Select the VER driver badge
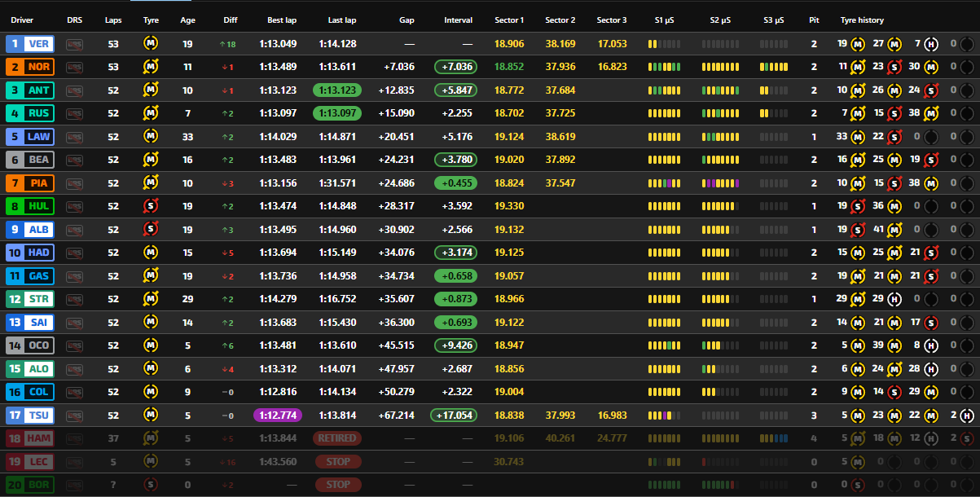Viewport: 980px width, 497px height. coord(30,44)
